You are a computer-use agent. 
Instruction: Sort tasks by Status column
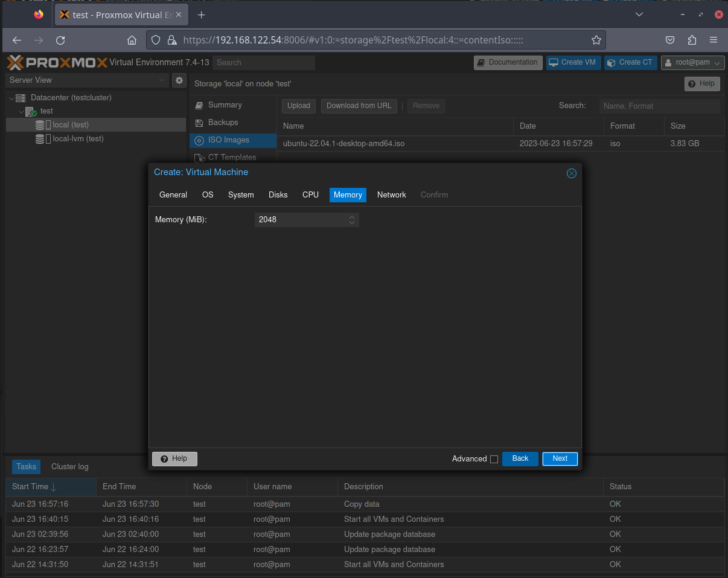pos(663,487)
